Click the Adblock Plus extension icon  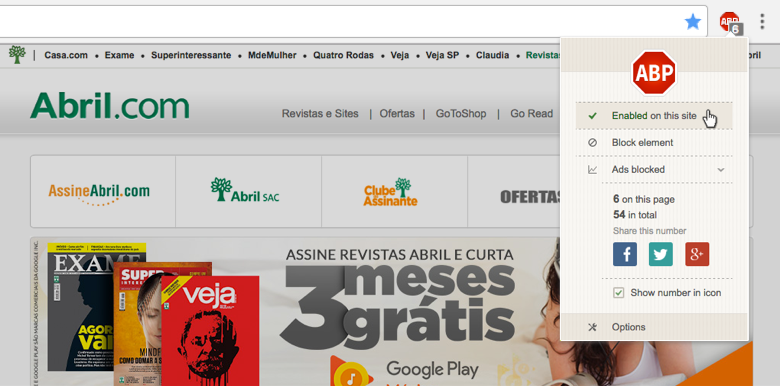(730, 22)
